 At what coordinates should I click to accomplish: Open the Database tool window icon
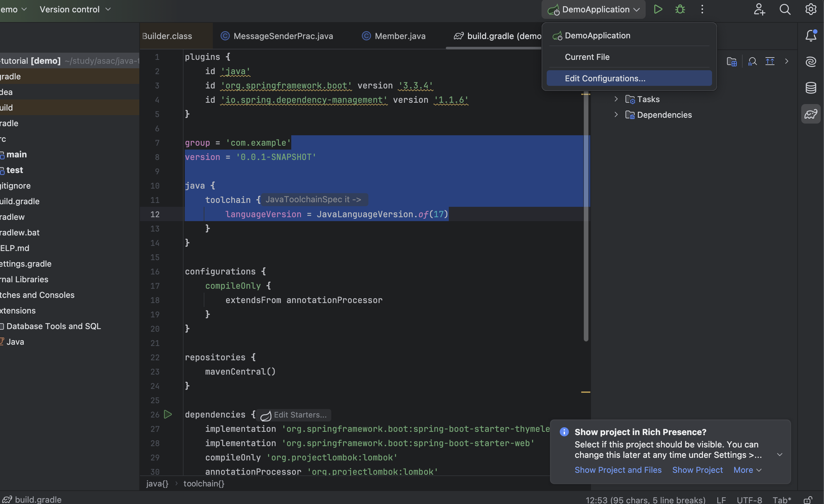(811, 88)
